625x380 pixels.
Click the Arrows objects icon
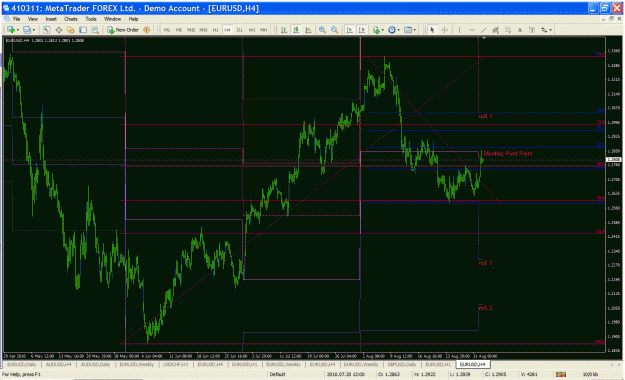[x=544, y=30]
